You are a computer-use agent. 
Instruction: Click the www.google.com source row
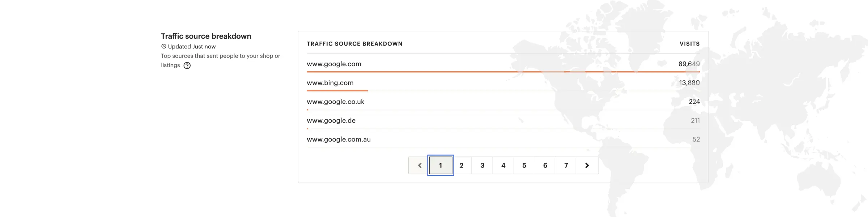(334, 64)
